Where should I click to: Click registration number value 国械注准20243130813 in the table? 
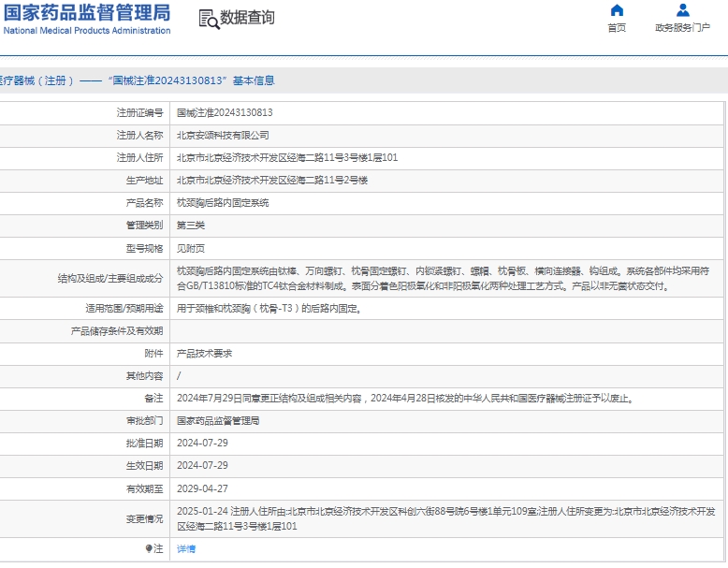coord(225,113)
